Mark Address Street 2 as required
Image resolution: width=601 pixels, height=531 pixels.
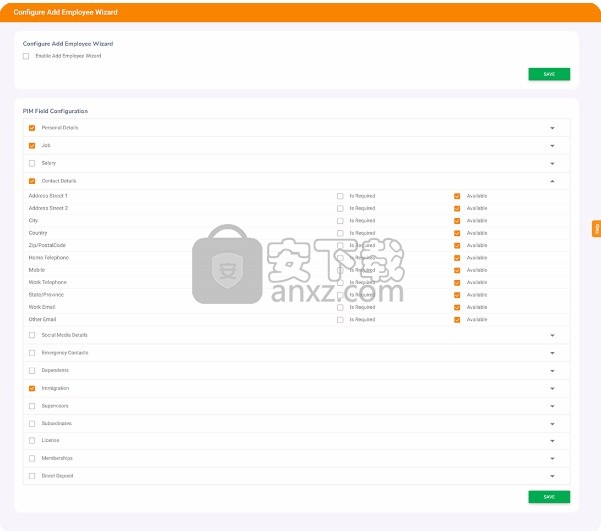point(340,209)
